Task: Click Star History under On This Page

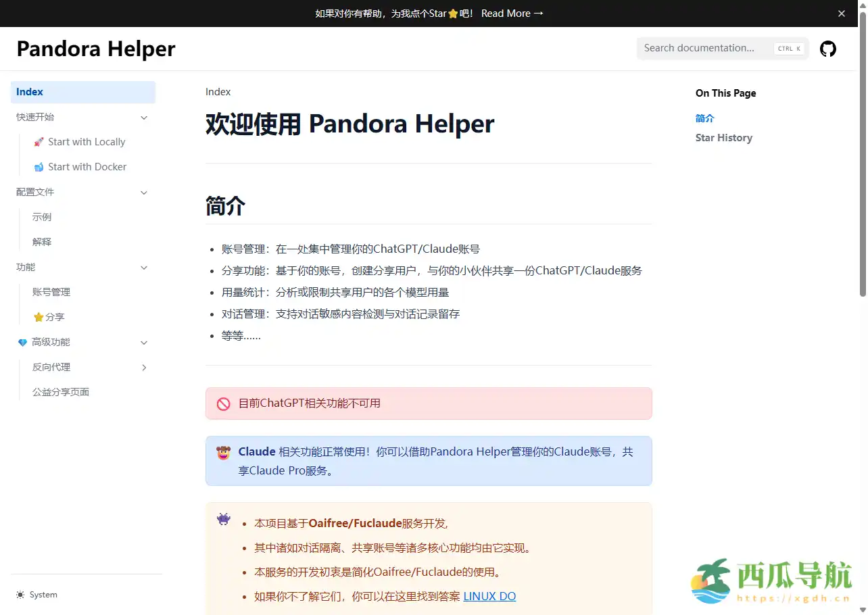Action: point(723,137)
